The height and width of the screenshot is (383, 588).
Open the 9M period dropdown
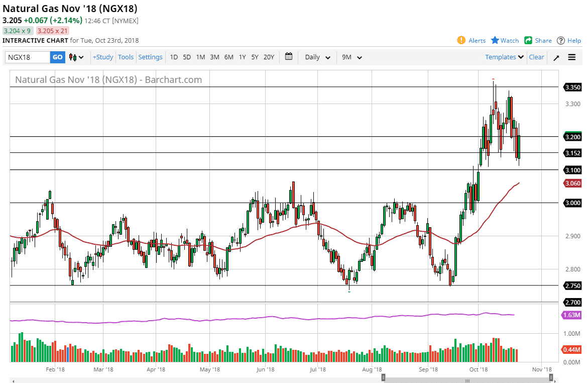(x=352, y=57)
